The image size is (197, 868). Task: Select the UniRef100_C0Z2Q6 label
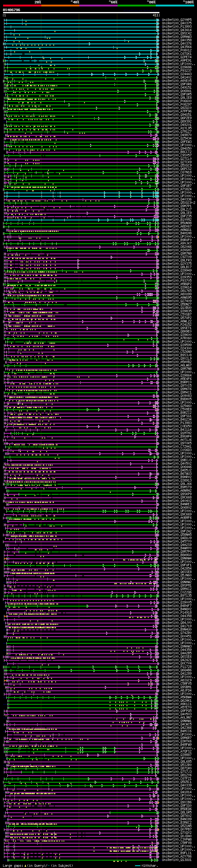click(176, 592)
